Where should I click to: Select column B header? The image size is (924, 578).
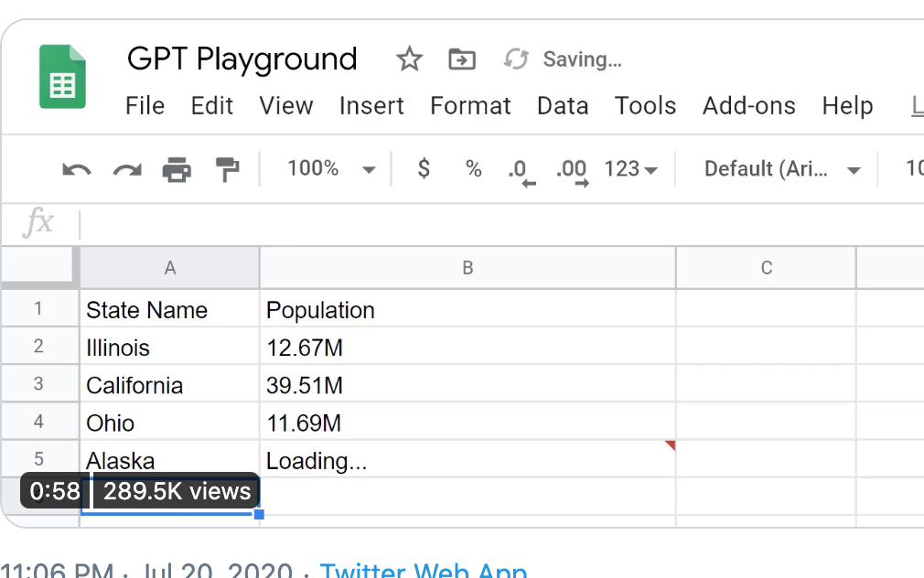pyautogui.click(x=467, y=268)
